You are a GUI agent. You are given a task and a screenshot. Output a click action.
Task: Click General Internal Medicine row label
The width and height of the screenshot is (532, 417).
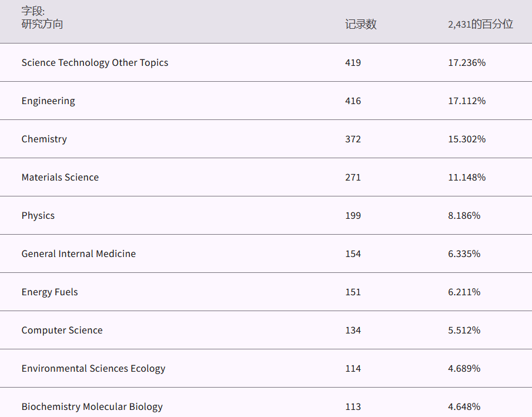(x=79, y=254)
